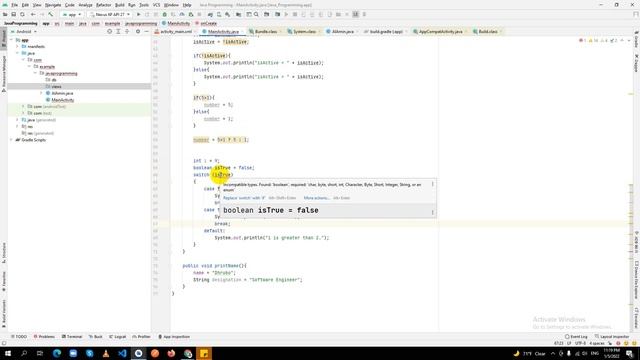Open the File menu
This screenshot has height=360, width=640.
(x=14, y=5)
